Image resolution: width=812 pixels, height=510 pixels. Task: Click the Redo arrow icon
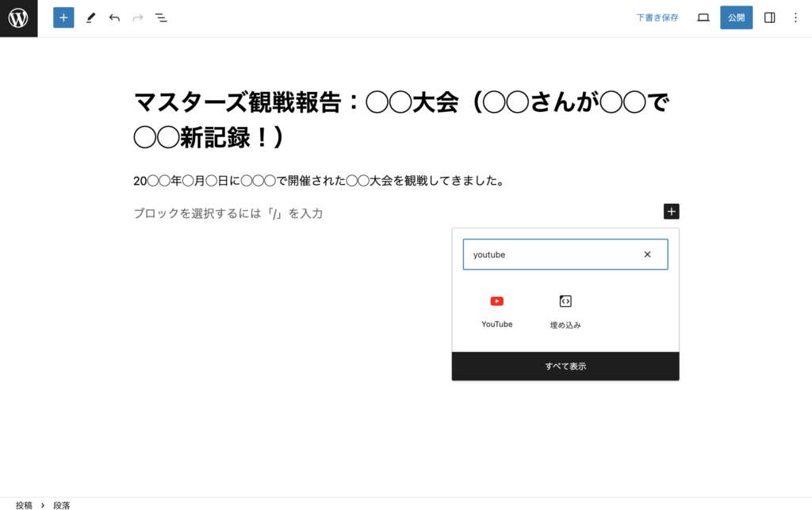[x=138, y=17]
